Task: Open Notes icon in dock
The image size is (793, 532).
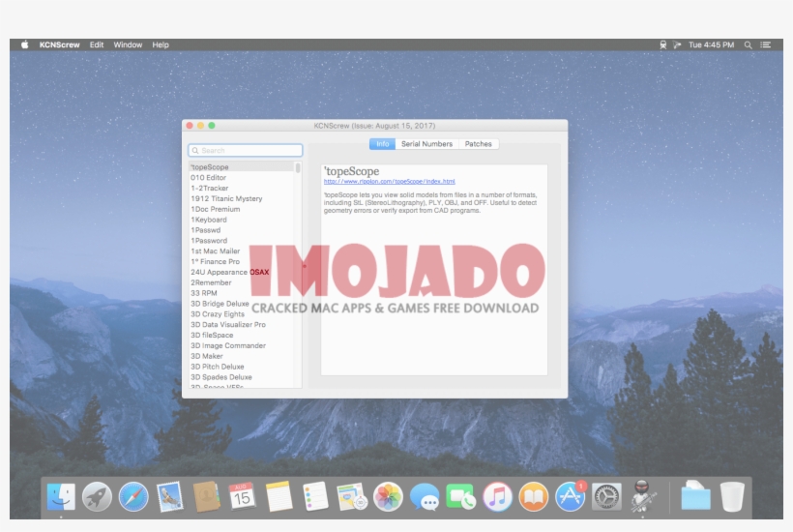Action: tap(279, 496)
